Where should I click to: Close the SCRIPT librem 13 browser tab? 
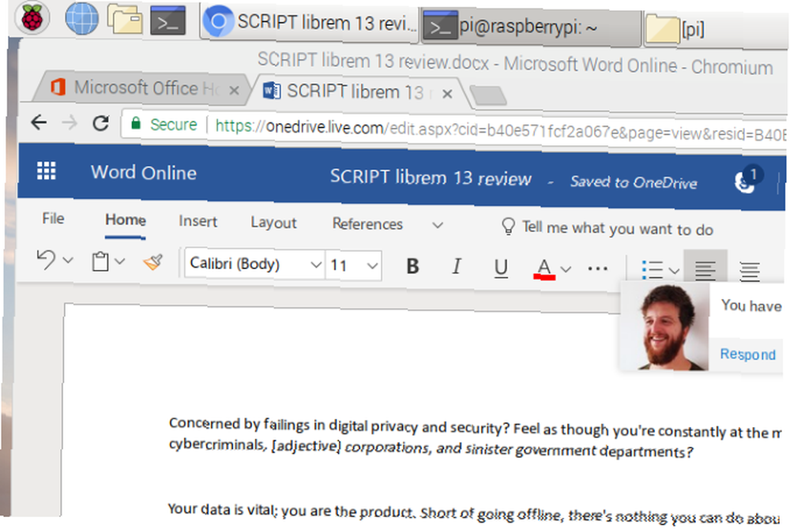447,94
